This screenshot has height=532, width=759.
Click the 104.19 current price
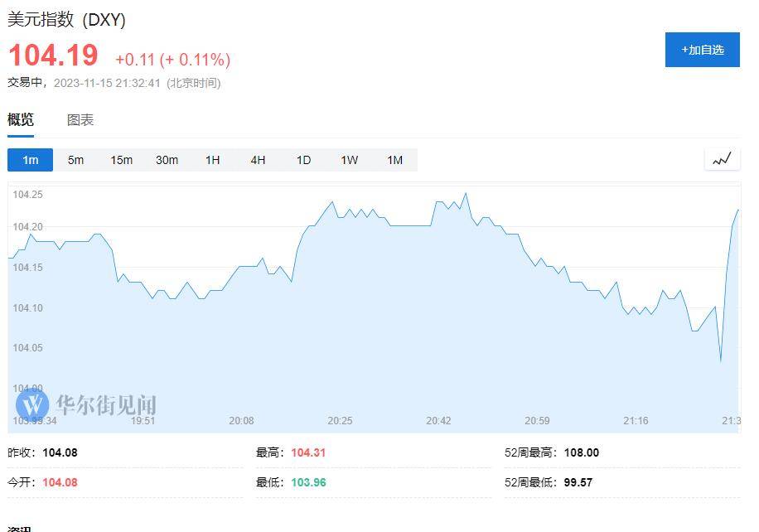click(x=53, y=56)
